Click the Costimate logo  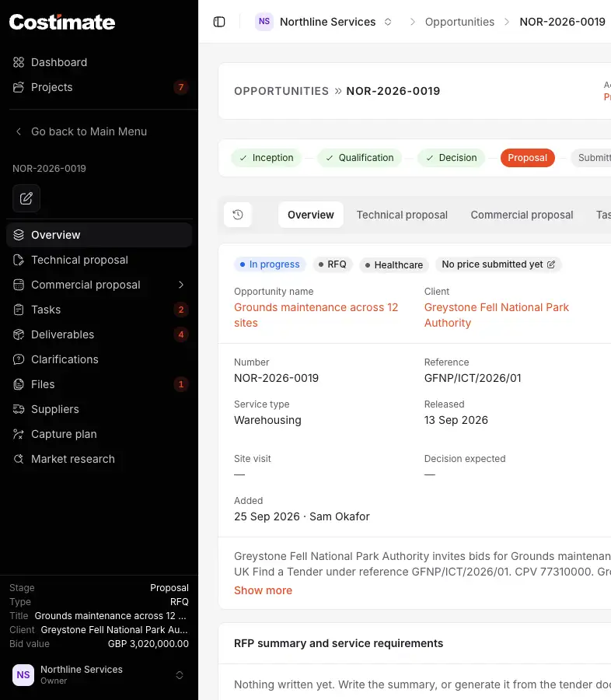point(62,22)
